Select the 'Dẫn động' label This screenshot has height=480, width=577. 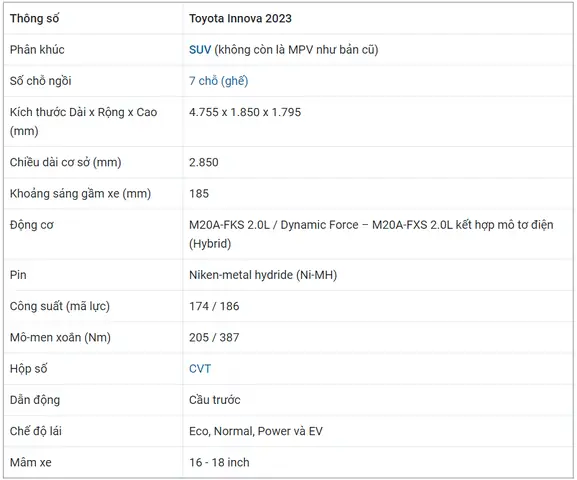point(35,400)
